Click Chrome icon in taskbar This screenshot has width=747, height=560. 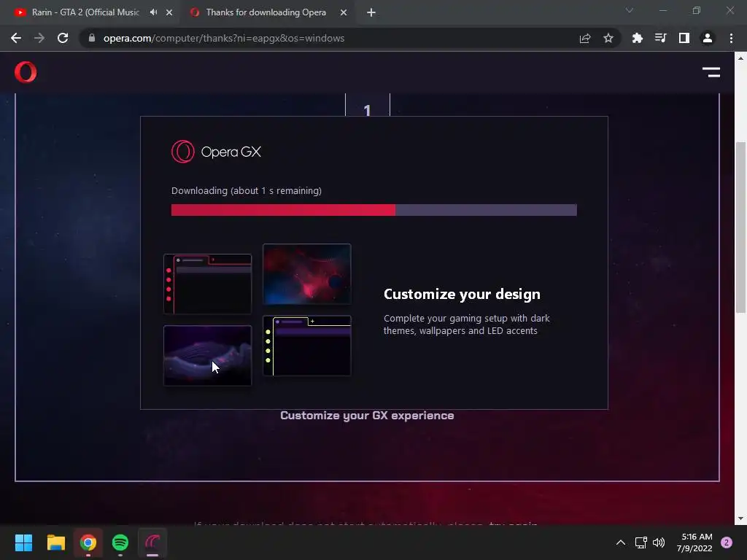[x=88, y=542]
